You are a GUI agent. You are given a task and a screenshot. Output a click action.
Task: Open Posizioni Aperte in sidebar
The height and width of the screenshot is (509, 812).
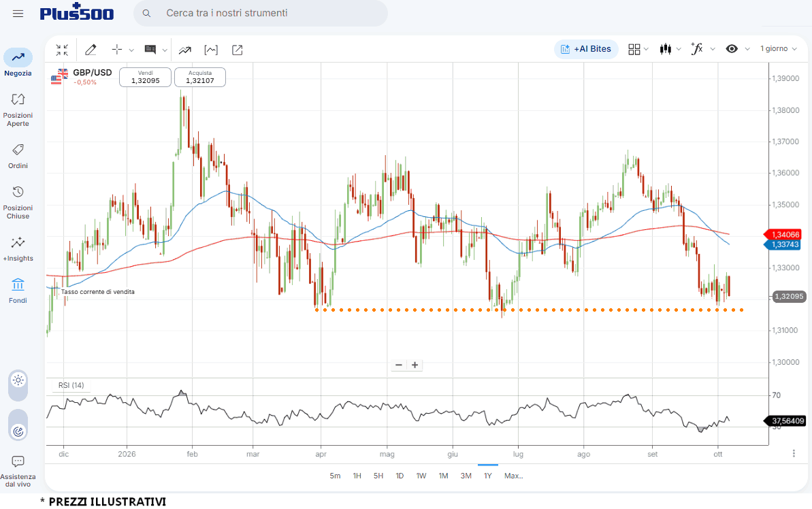tap(18, 110)
